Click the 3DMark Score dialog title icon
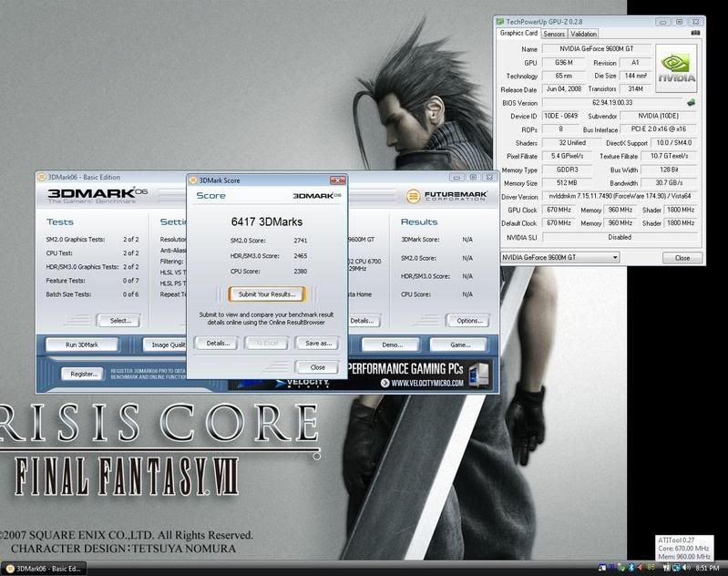This screenshot has width=728, height=576. coord(193,180)
